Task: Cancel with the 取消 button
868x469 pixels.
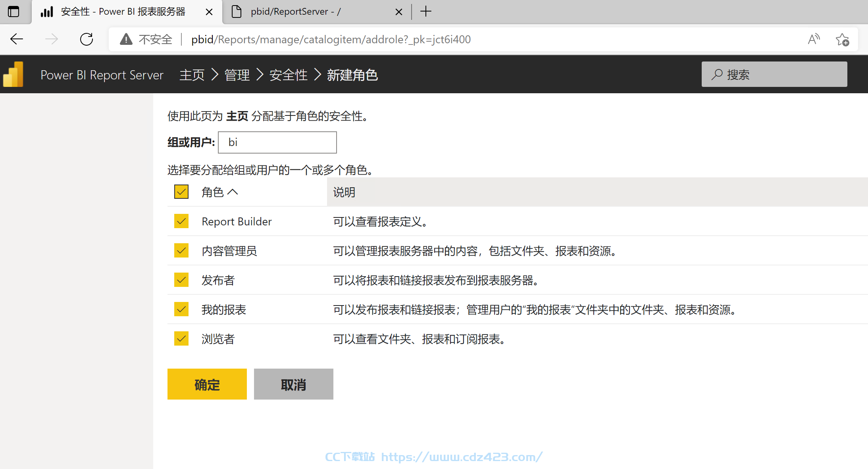Action: pyautogui.click(x=294, y=384)
